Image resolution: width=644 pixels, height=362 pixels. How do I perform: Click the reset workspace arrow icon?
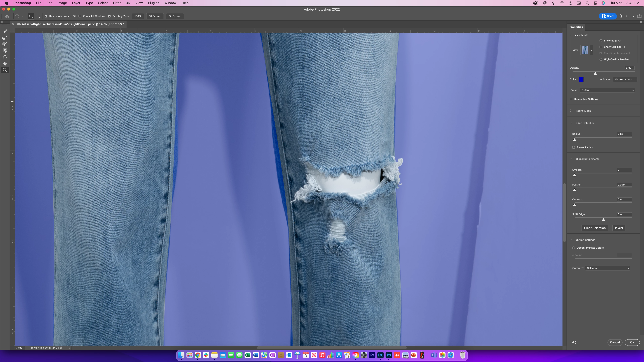coord(574,343)
